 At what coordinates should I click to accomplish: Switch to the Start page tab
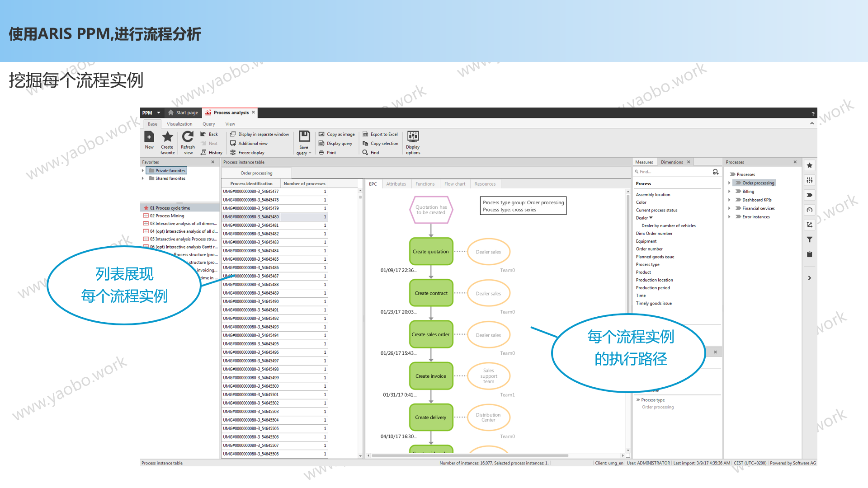pyautogui.click(x=183, y=113)
